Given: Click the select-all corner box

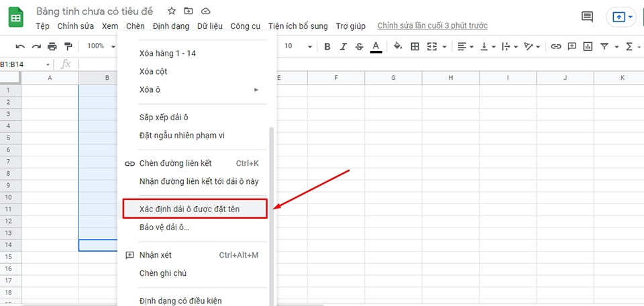Looking at the screenshot, I should click(10, 78).
